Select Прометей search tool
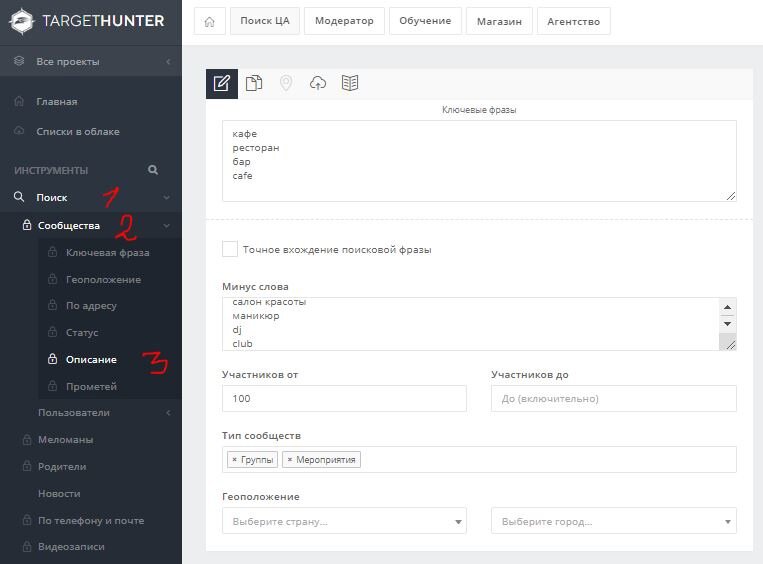 91,386
